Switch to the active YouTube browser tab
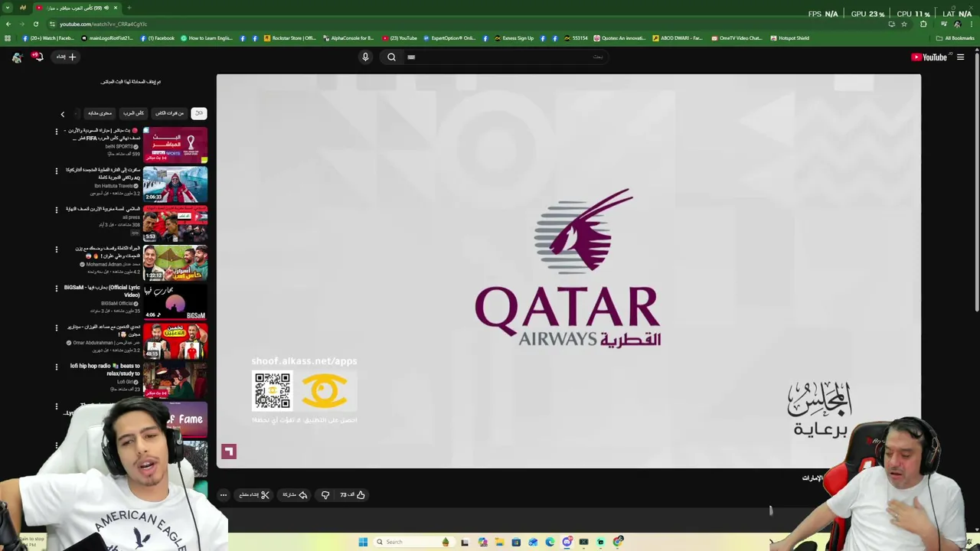980x551 pixels. pos(77,8)
